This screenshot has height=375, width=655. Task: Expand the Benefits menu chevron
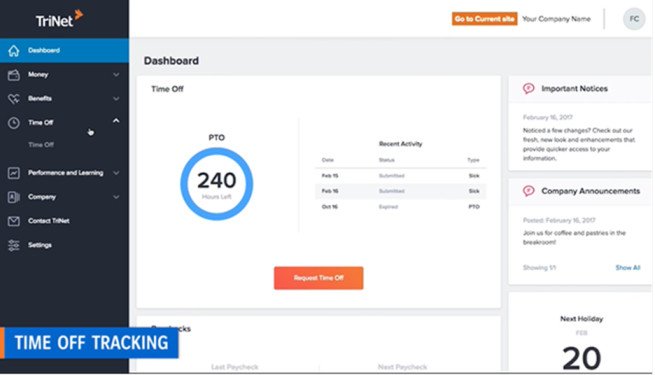(x=116, y=99)
